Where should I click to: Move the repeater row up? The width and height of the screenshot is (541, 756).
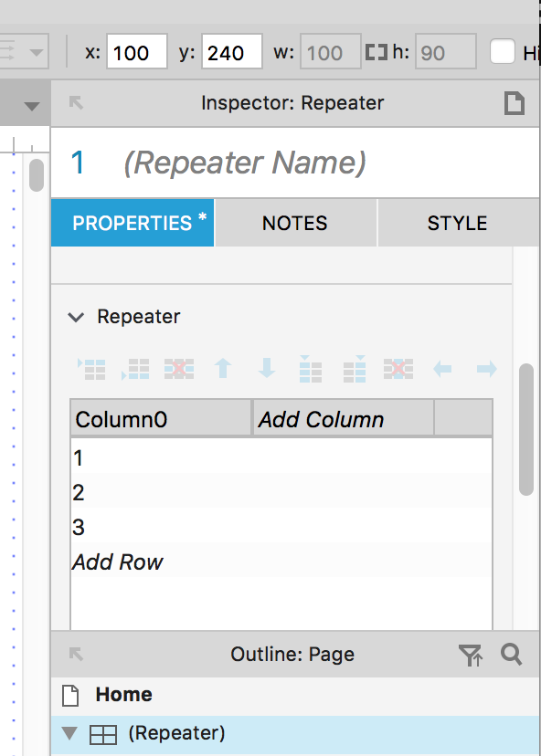(222, 369)
